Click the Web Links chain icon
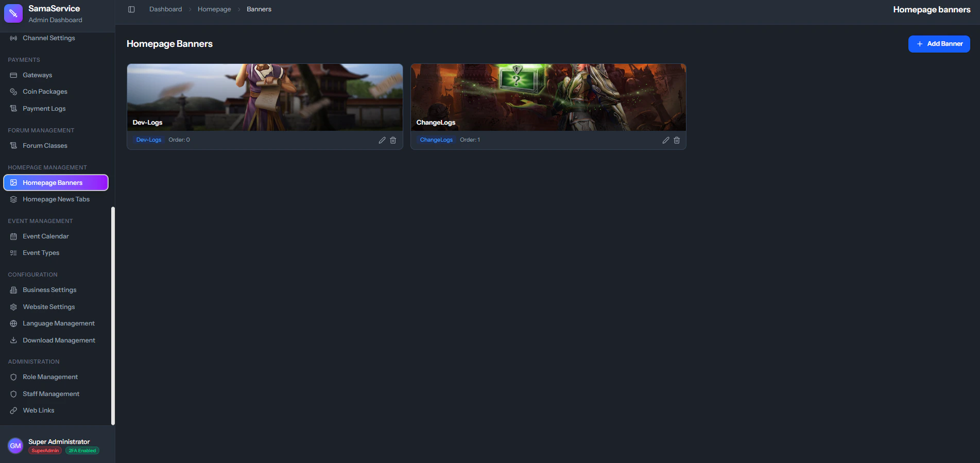This screenshot has height=463, width=980. point(13,410)
